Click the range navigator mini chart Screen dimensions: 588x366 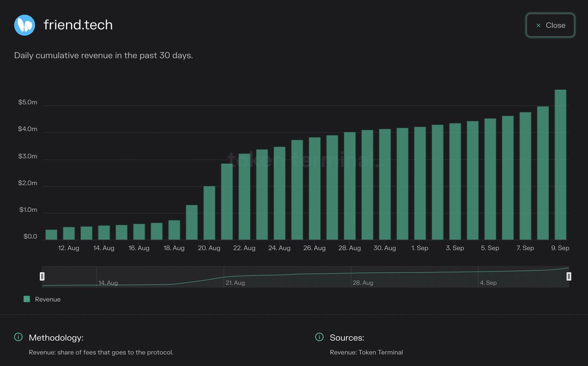pos(305,277)
